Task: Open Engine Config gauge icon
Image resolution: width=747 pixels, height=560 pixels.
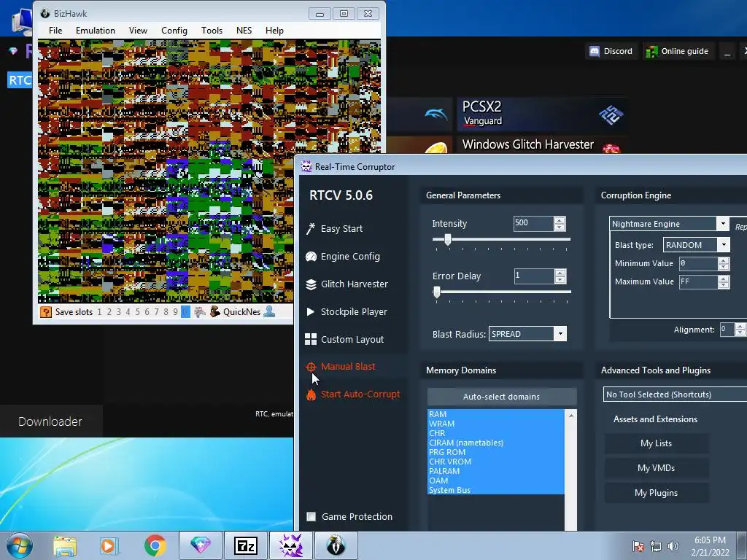Action: pos(311,257)
